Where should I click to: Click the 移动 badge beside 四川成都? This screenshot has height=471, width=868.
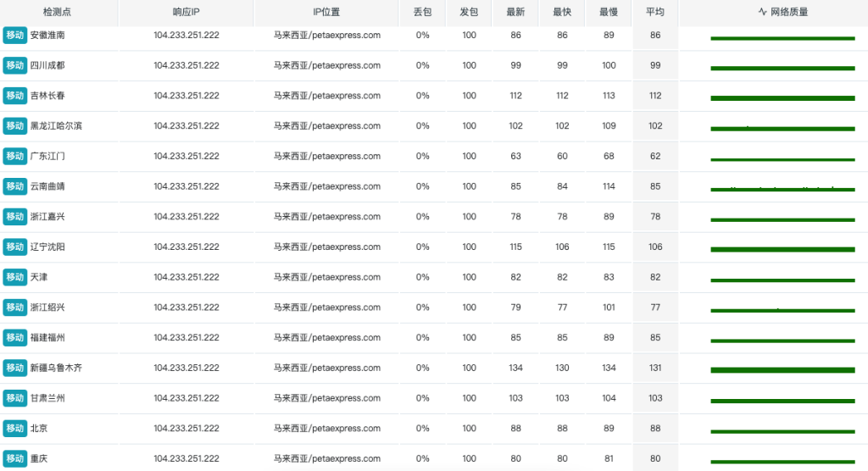[14, 65]
